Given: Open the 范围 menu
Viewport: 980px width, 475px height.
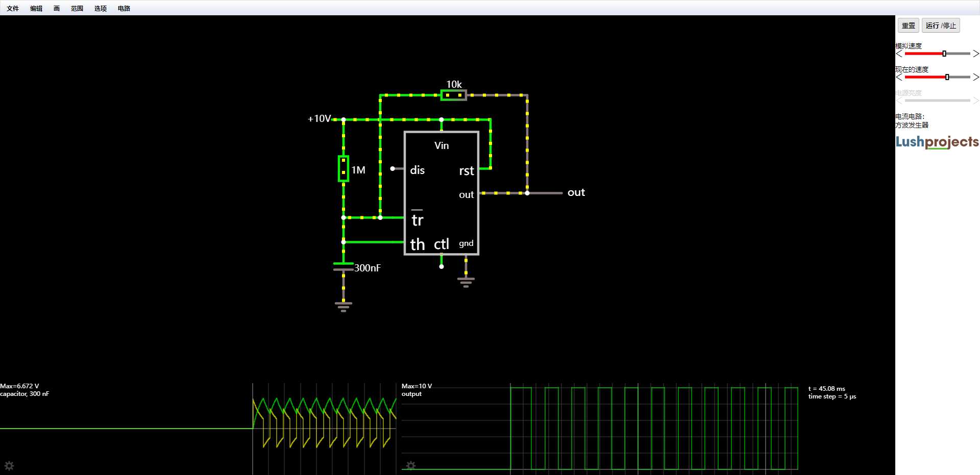Looking at the screenshot, I should [77, 8].
